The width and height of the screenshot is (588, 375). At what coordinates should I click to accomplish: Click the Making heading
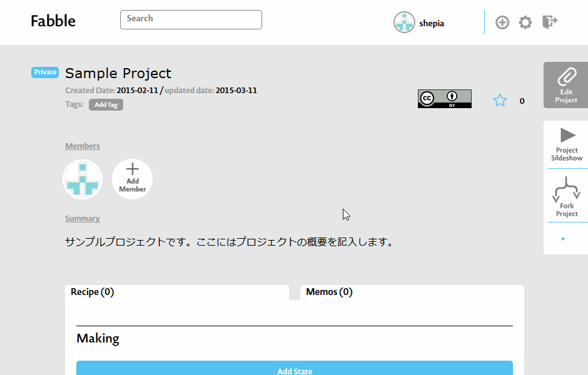pos(98,339)
